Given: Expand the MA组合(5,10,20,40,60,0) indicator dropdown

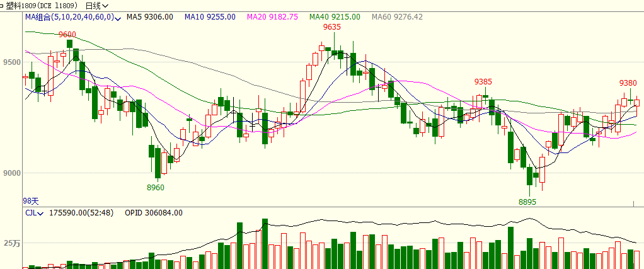Looking at the screenshot, I should pyautogui.click(x=73, y=17).
